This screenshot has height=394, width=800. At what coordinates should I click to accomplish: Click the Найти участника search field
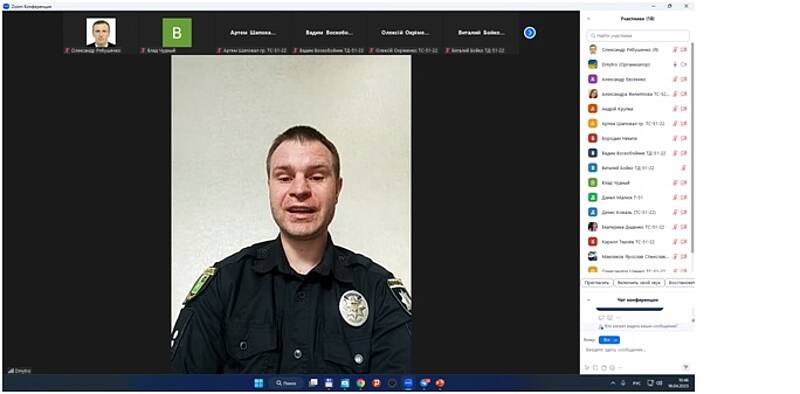click(x=638, y=36)
